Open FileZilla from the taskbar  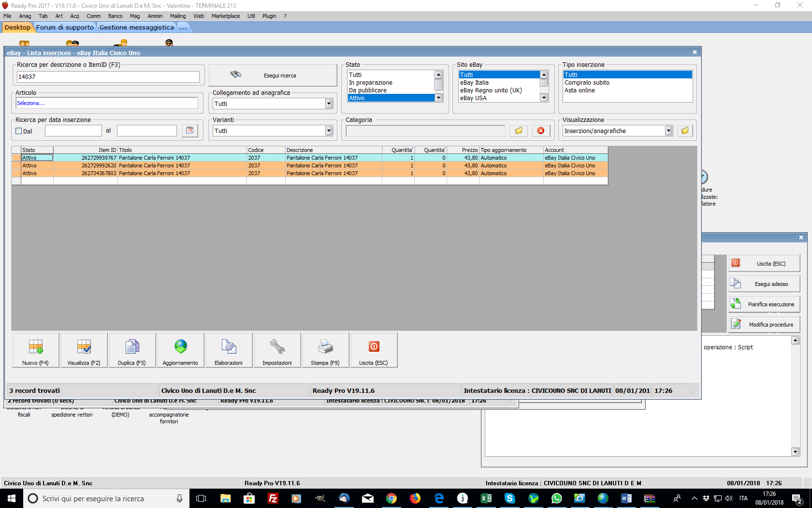pyautogui.click(x=273, y=498)
